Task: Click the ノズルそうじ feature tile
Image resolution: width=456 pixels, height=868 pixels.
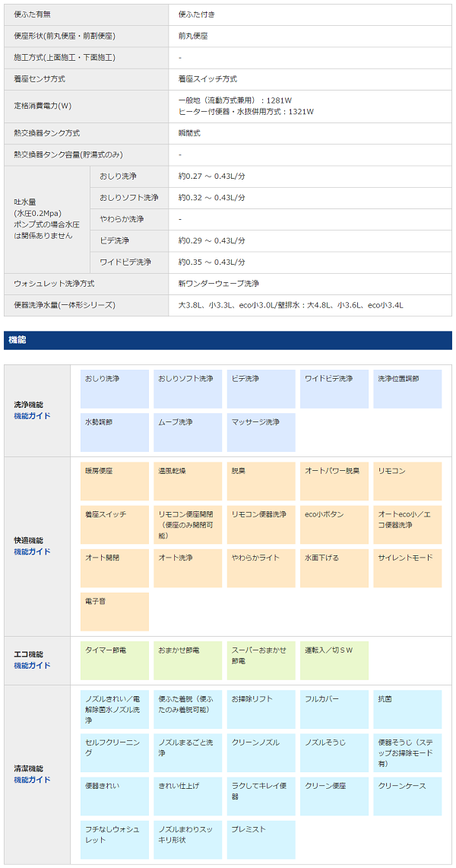Action: (x=334, y=753)
